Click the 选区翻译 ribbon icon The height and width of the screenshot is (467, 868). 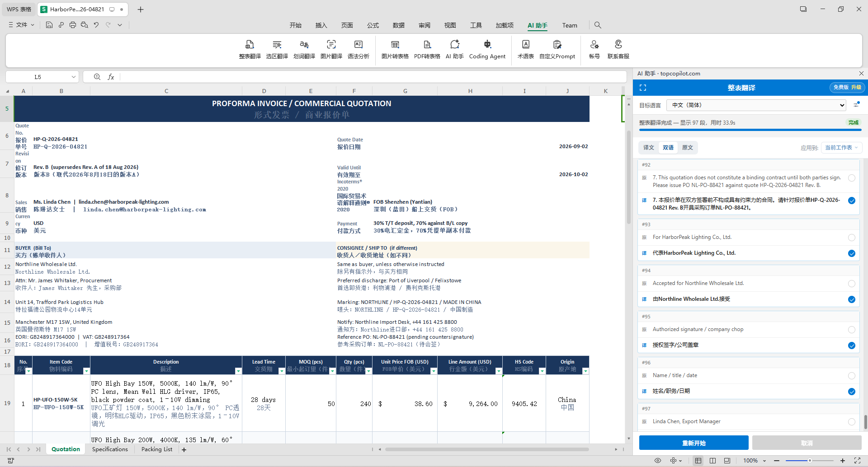[277, 49]
